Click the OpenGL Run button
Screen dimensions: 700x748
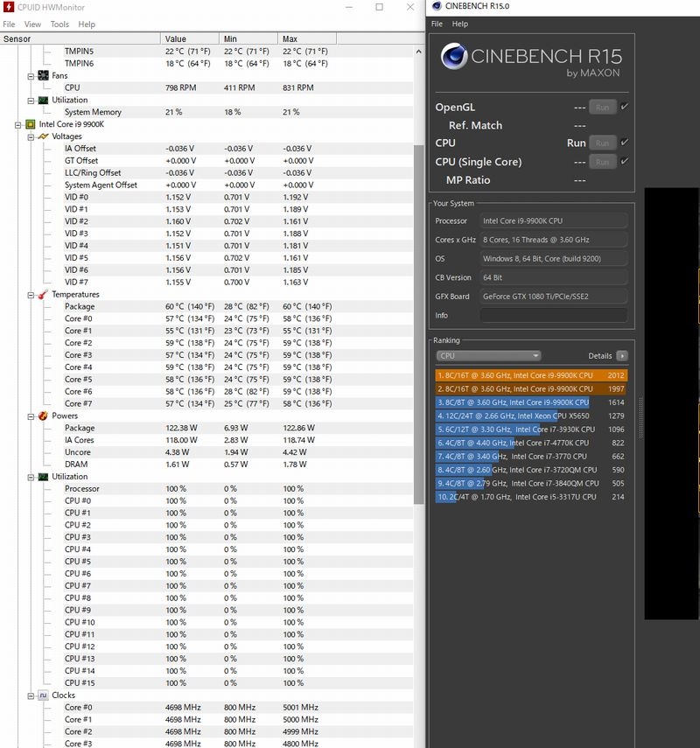click(602, 108)
